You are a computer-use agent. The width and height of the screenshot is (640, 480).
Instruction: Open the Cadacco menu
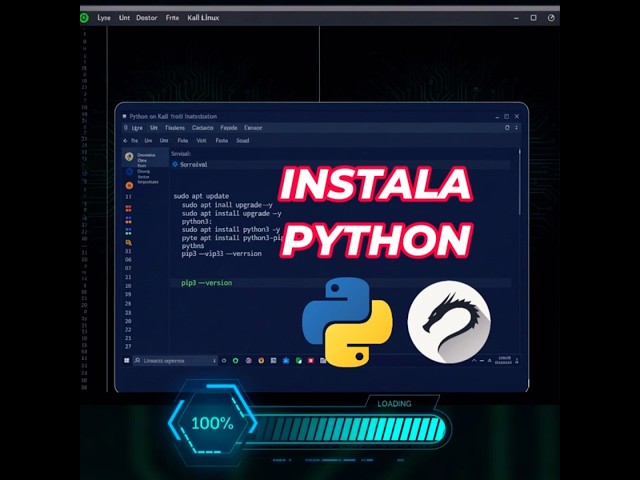(202, 128)
